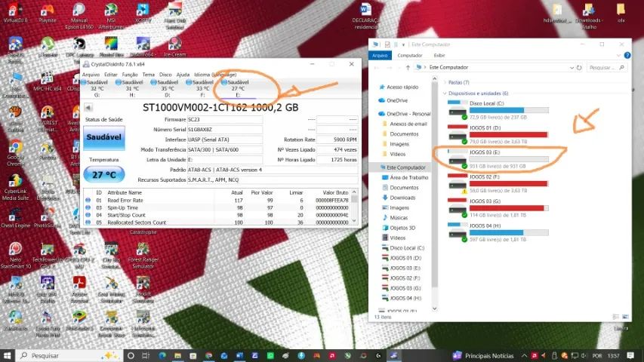The width and height of the screenshot is (644, 362).
Task: Click the Pesquisar search field in Explorer
Action: click(x=606, y=67)
